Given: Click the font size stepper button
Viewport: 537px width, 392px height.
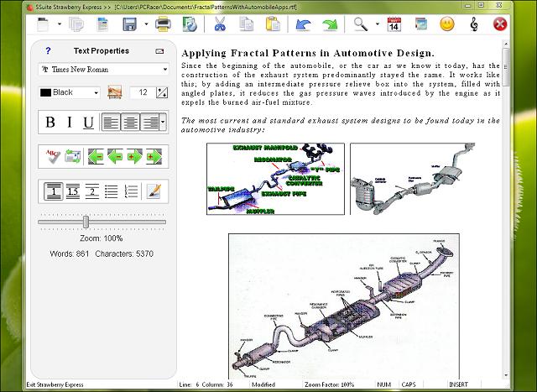Looking at the screenshot, I should click(162, 92).
